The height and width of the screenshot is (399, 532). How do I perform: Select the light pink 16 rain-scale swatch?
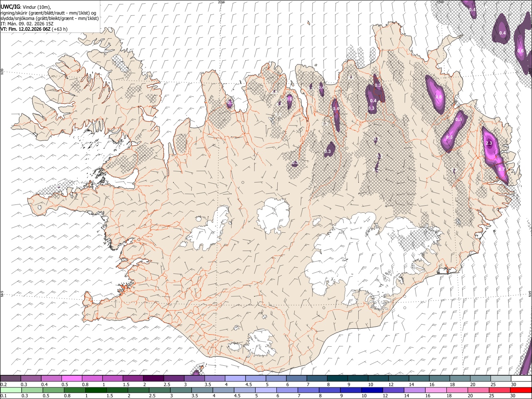(x=436, y=390)
